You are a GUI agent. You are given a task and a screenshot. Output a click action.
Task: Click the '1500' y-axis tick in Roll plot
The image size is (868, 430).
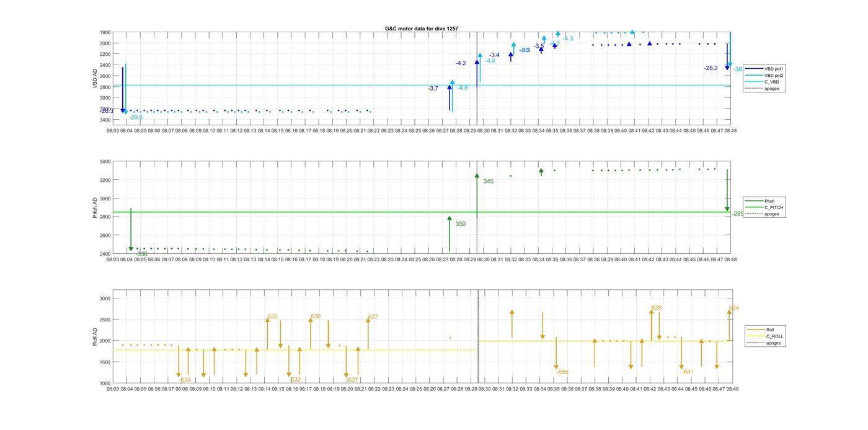click(x=105, y=362)
